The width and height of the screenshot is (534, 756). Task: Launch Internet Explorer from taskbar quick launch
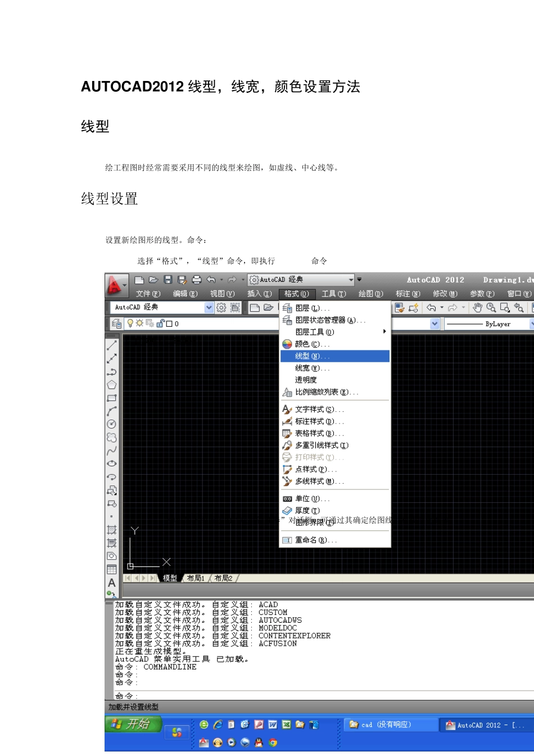pos(218,724)
